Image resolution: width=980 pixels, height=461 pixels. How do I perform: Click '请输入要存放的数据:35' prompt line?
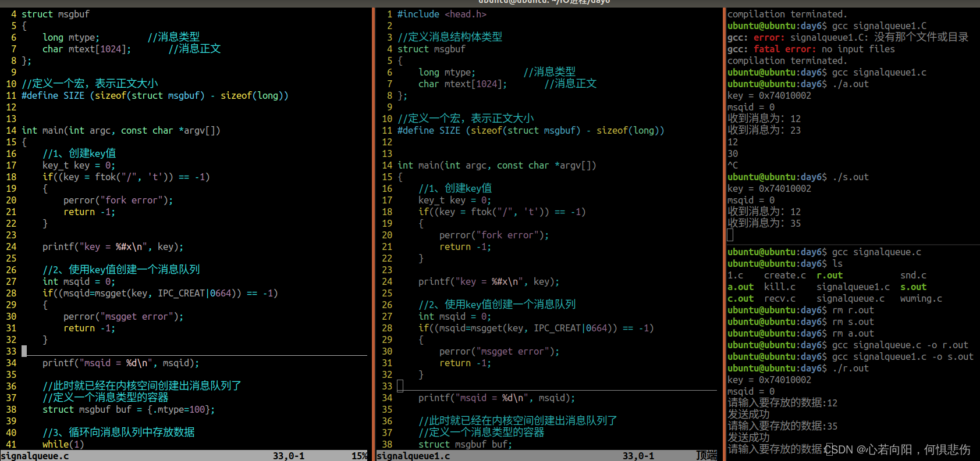(x=783, y=426)
